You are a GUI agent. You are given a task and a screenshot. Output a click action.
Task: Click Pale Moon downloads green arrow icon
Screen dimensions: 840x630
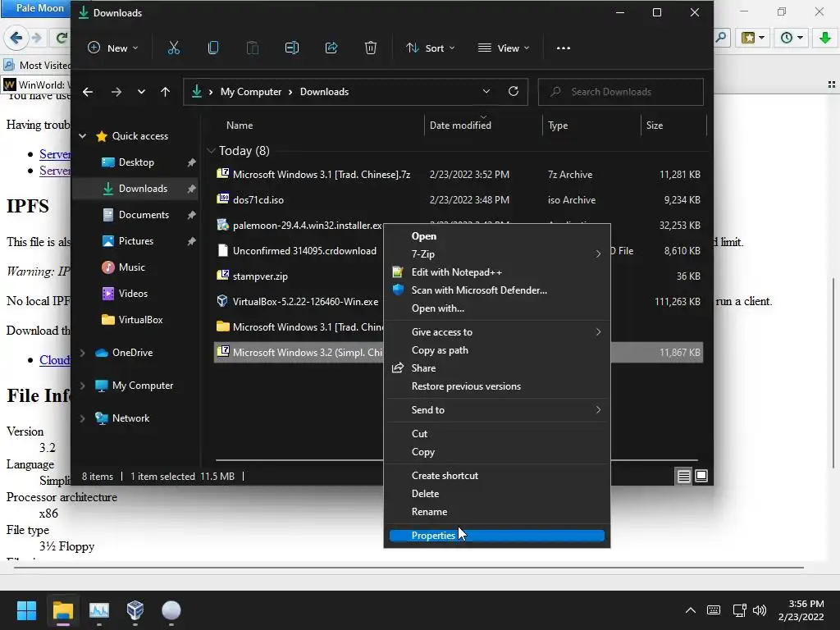[825, 38]
